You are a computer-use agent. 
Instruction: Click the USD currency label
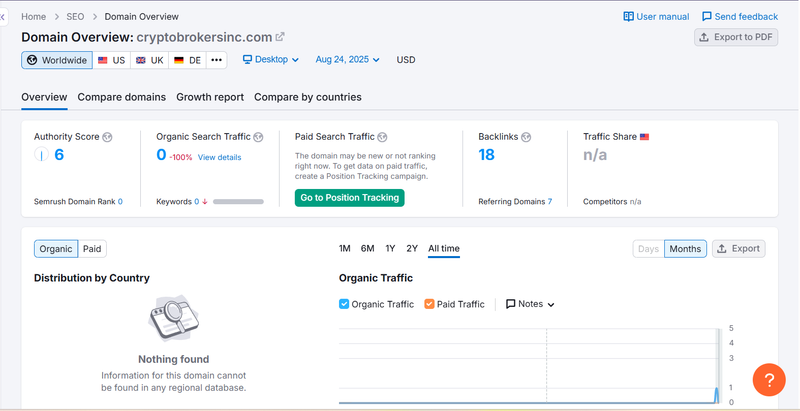[406, 60]
